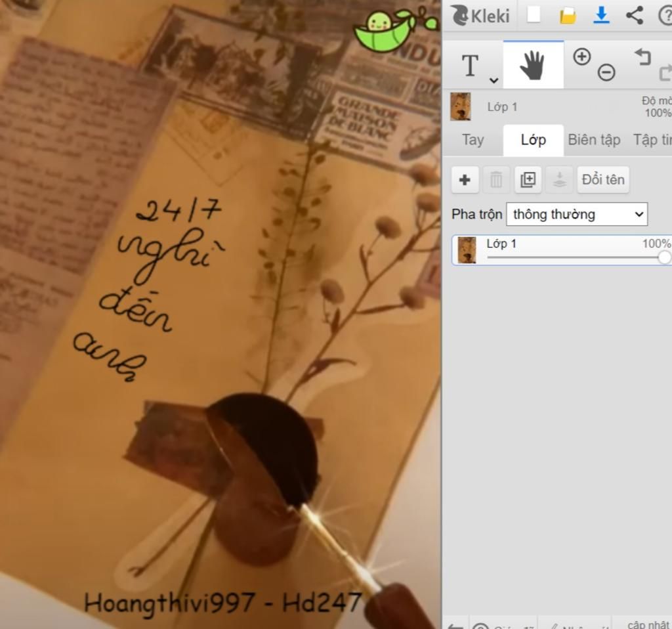The width and height of the screenshot is (672, 629).
Task: Open the Tập tin tab
Action: click(652, 140)
